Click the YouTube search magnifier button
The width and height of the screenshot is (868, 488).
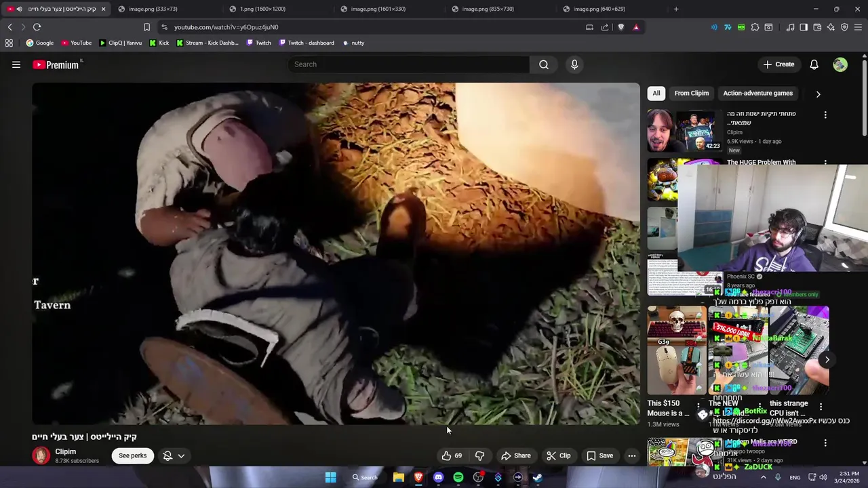tap(544, 64)
